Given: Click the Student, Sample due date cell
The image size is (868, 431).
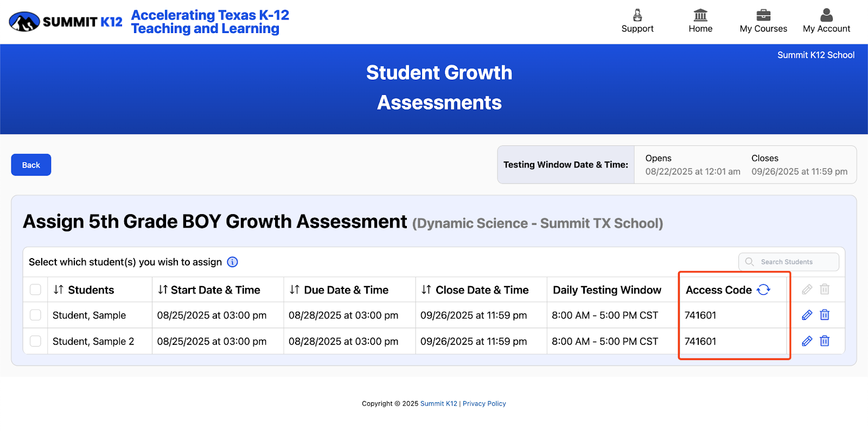Looking at the screenshot, I should (343, 315).
